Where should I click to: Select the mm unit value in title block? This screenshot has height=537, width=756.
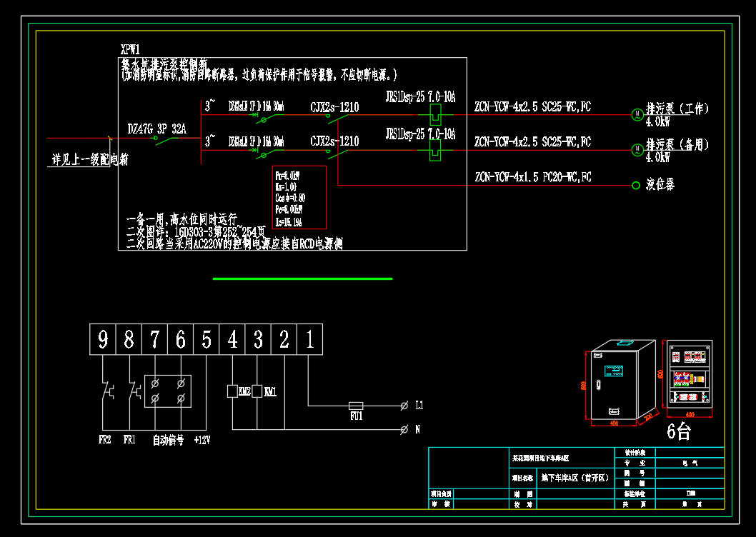(x=690, y=493)
